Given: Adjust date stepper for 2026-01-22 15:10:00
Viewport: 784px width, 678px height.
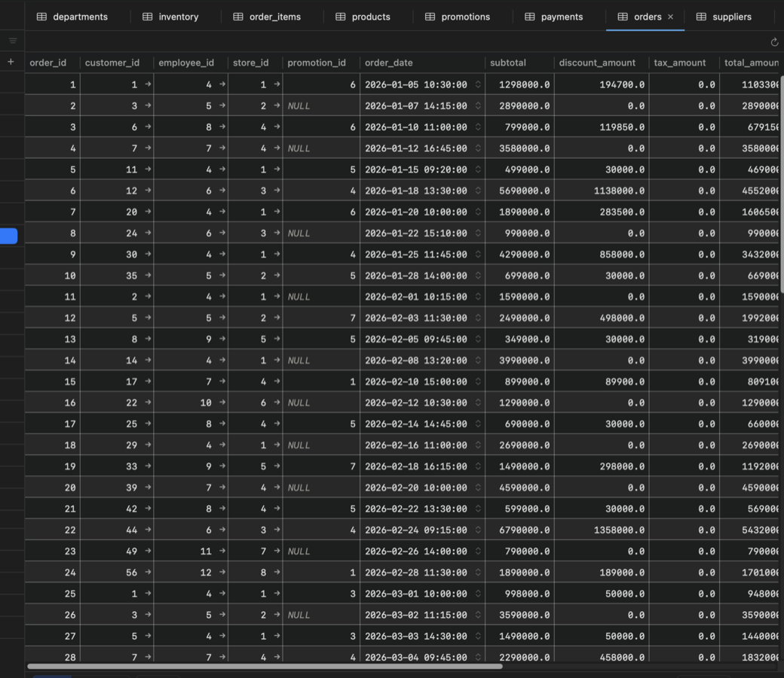Looking at the screenshot, I should [x=478, y=233].
